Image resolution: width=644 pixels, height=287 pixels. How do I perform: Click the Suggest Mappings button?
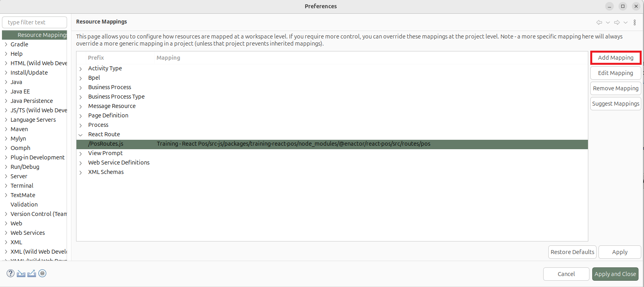coord(615,104)
